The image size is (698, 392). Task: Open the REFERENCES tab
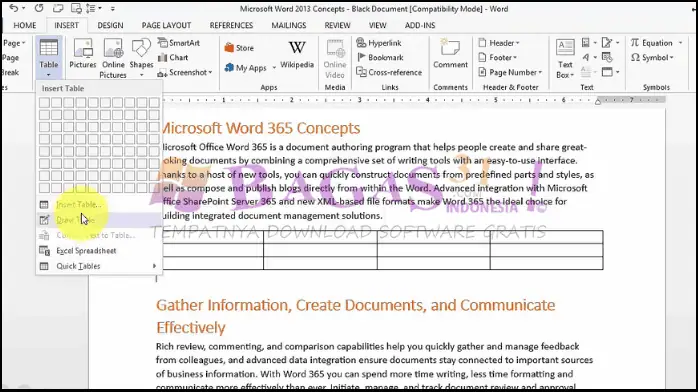click(x=231, y=25)
